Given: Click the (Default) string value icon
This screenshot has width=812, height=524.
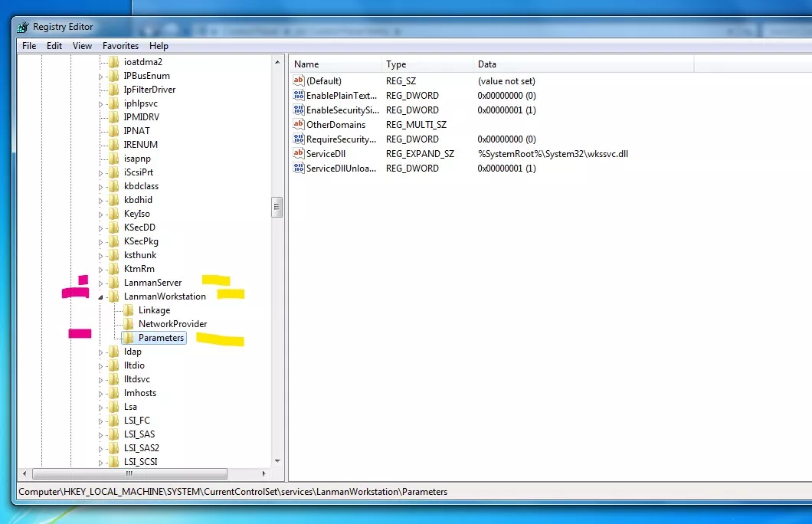Looking at the screenshot, I should tap(298, 80).
